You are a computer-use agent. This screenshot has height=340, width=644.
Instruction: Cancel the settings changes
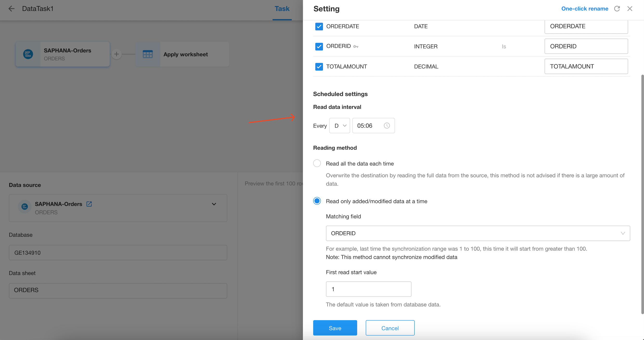390,328
